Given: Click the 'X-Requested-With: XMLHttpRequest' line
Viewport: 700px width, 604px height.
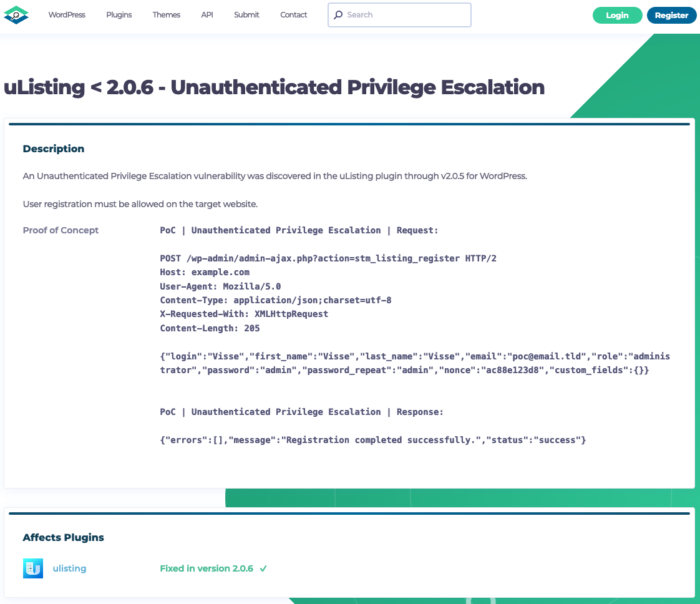Looking at the screenshot, I should pyautogui.click(x=244, y=314).
